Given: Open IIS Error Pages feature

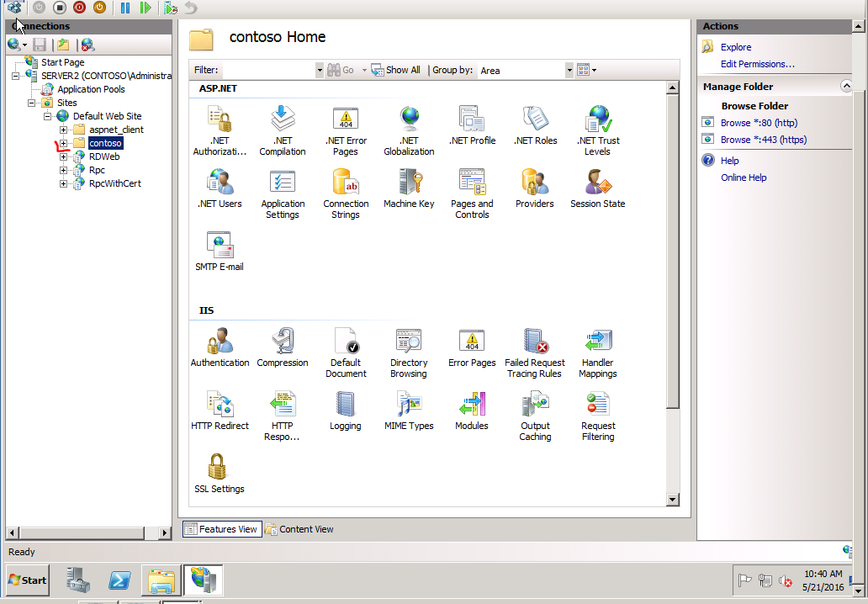Looking at the screenshot, I should coord(472,347).
